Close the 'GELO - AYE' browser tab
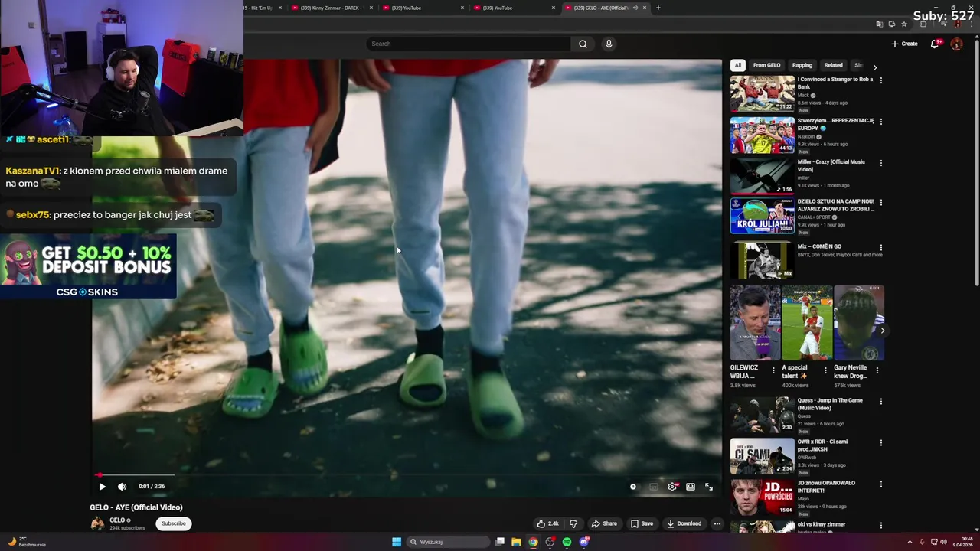The image size is (980, 551). click(645, 8)
